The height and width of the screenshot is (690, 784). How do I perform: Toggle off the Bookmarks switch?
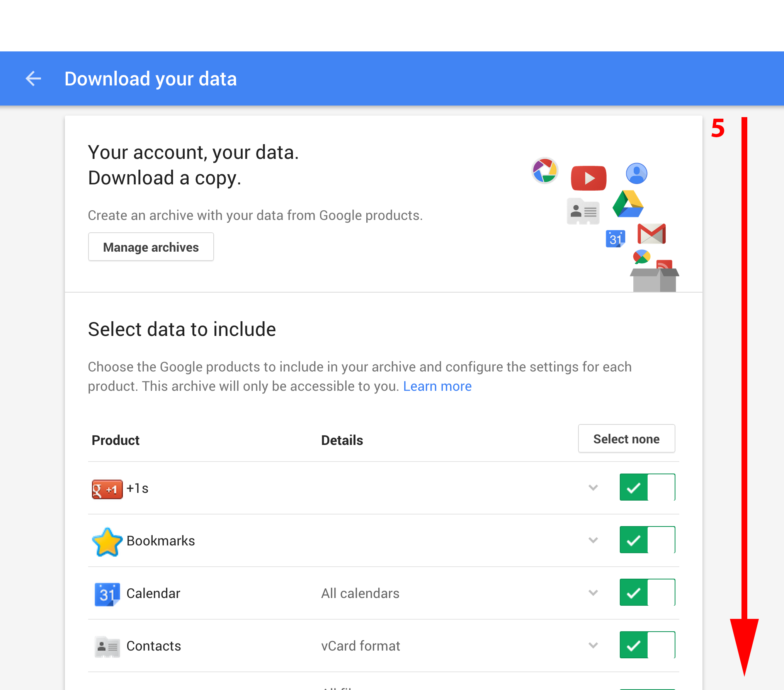tap(647, 540)
